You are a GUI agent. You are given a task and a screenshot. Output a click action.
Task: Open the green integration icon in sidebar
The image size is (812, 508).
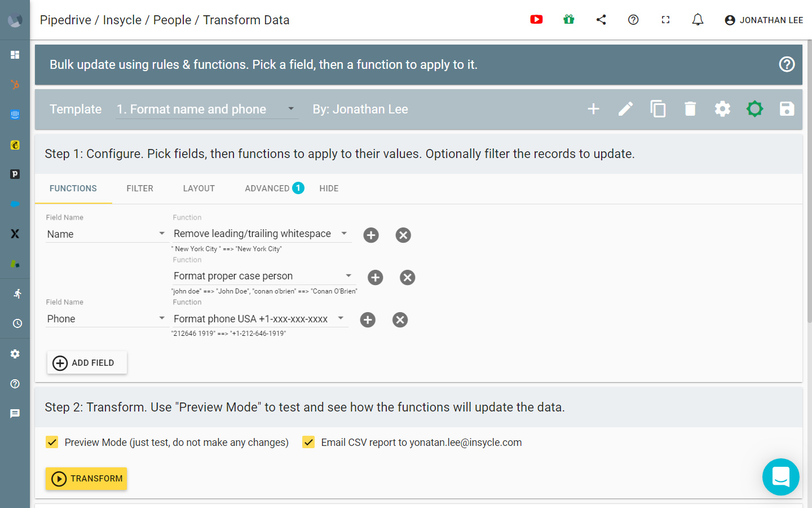(15, 264)
